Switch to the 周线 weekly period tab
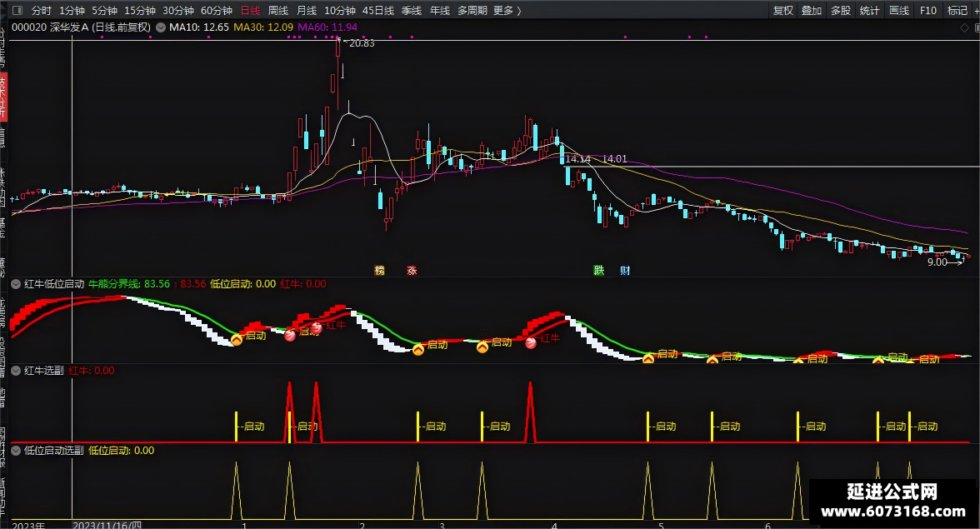The width and height of the screenshot is (980, 529). tap(278, 10)
